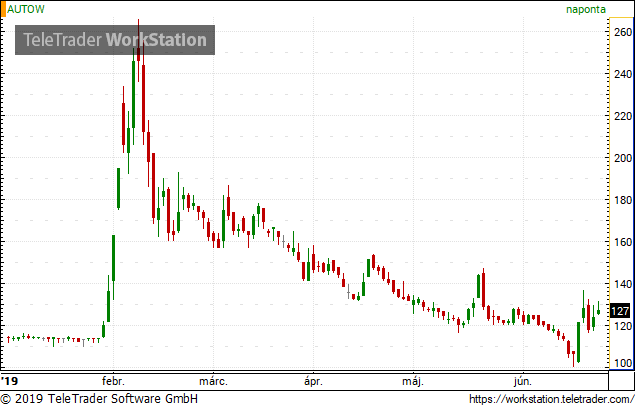This screenshot has width=635, height=408.
Task: Click the máj. month label
Action: click(x=413, y=382)
